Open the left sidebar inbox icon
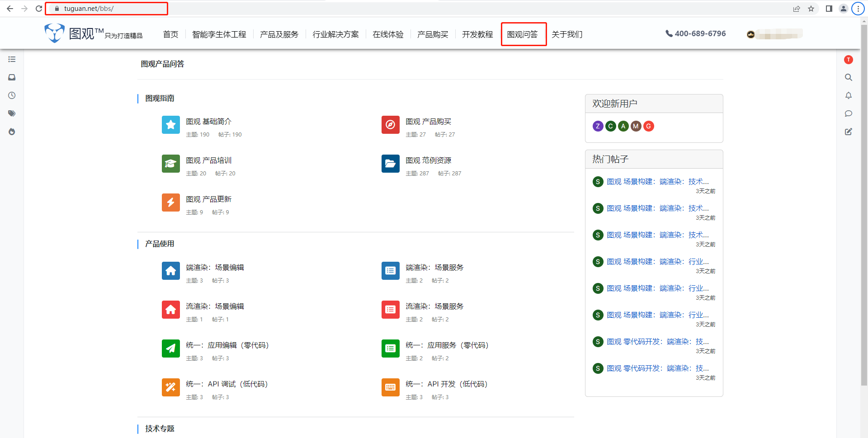Viewport: 868px width, 438px height. tap(12, 77)
